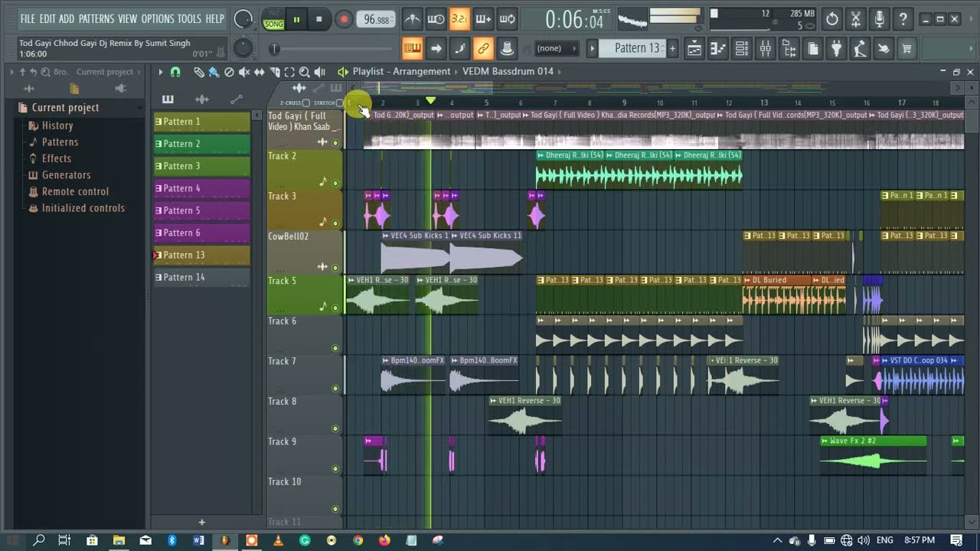Open the FILE menu
This screenshot has height=551, width=980.
[x=28, y=19]
